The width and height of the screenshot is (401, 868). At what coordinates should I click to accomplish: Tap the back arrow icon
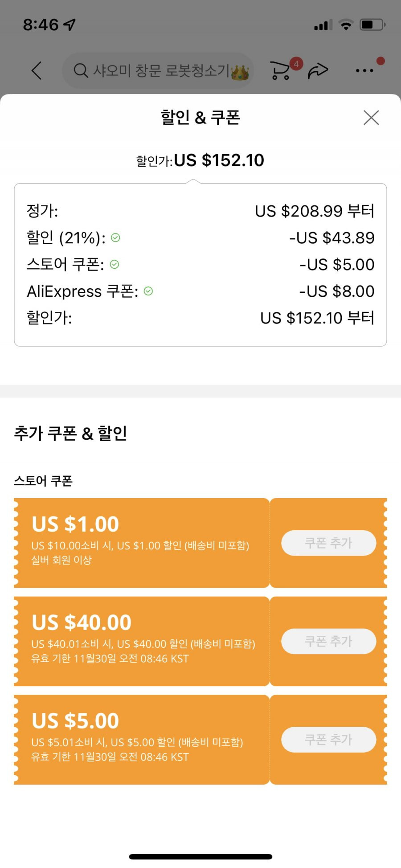[x=37, y=70]
